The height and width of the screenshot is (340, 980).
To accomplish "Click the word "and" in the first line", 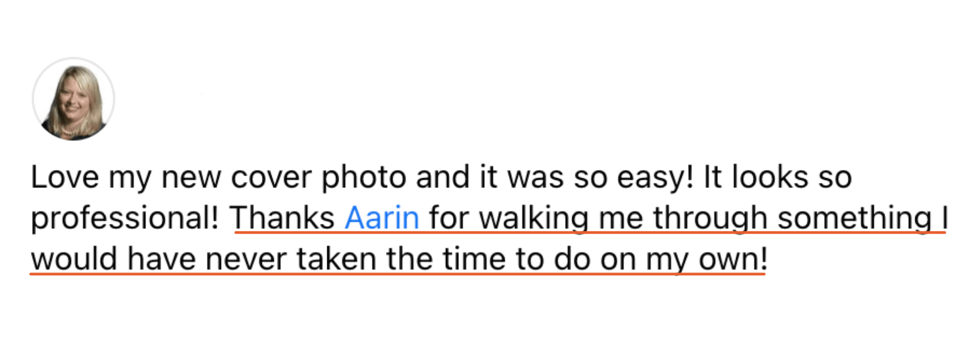I will coord(443,178).
